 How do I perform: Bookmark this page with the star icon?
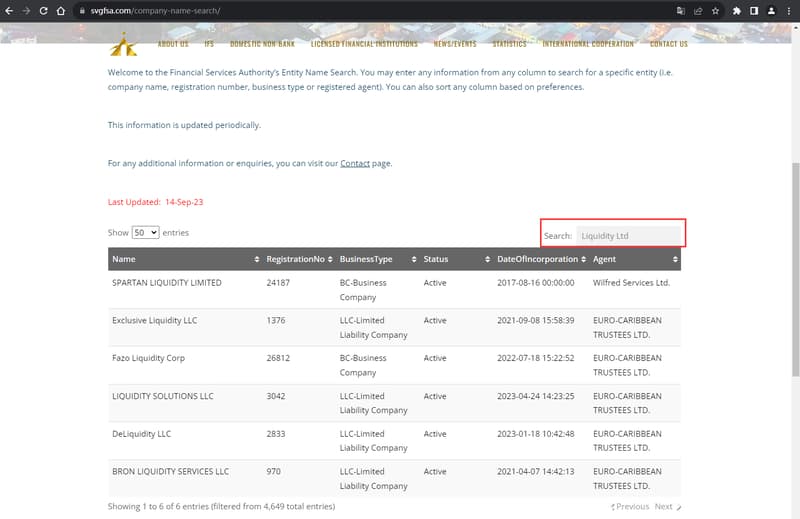tap(715, 11)
